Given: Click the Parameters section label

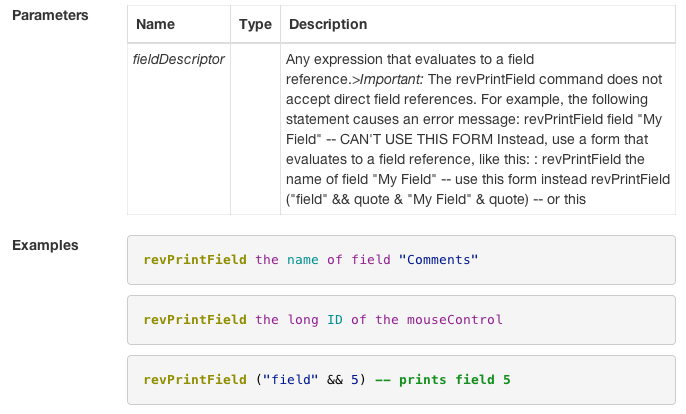Looking at the screenshot, I should 50,16.
